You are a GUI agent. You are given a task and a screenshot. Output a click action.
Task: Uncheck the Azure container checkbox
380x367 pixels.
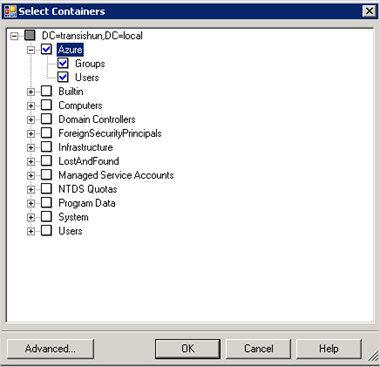pyautogui.click(x=46, y=50)
